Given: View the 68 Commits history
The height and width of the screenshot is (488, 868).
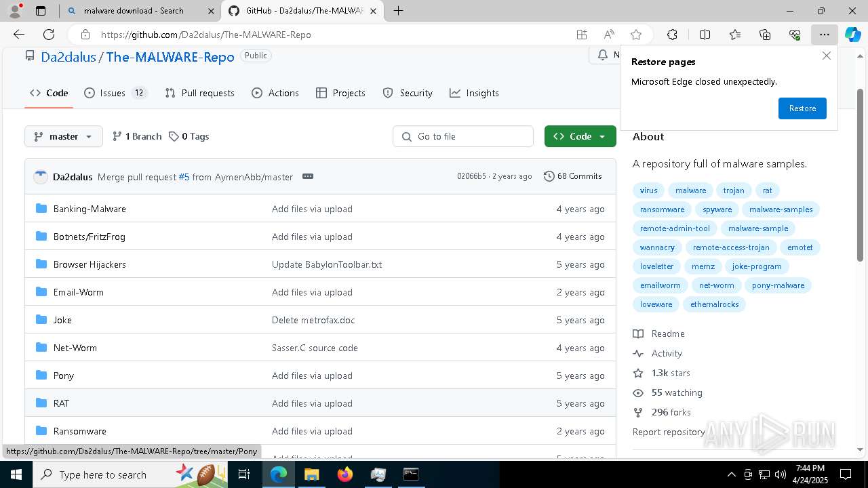Looking at the screenshot, I should [573, 176].
